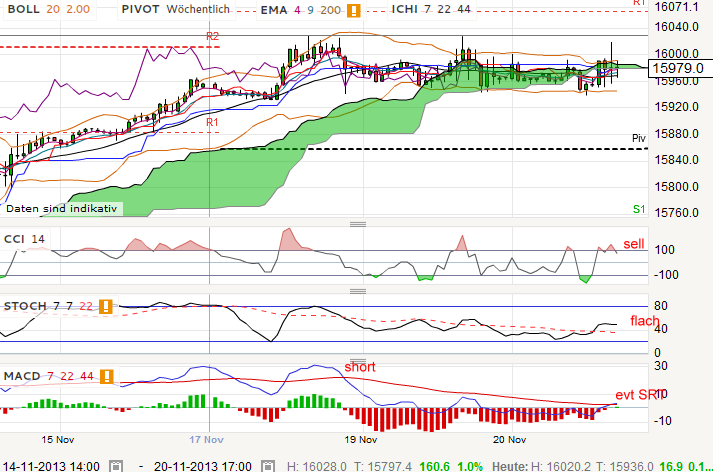Click the STOCH orange warning icon

(105, 306)
